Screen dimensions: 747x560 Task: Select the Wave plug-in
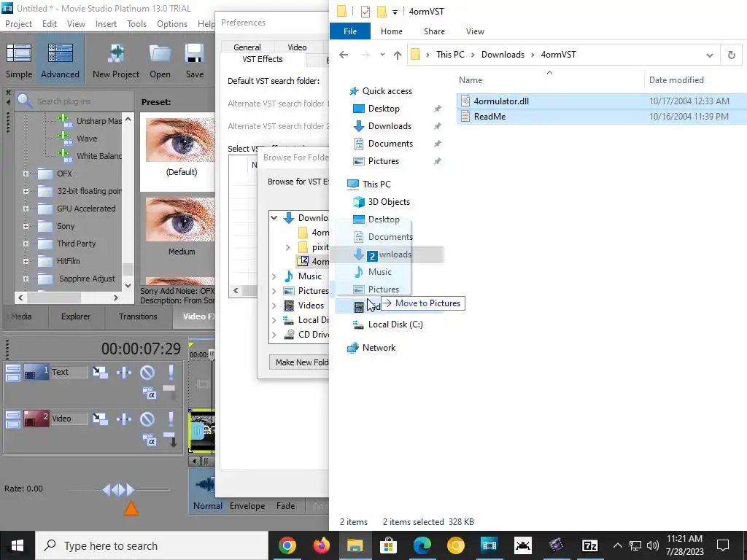[x=87, y=139]
